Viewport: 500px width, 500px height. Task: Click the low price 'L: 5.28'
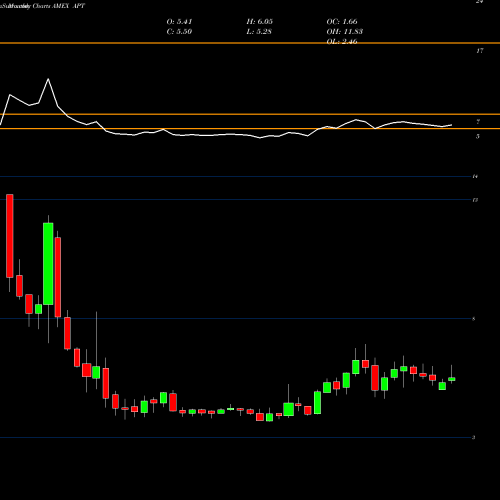pos(259,32)
